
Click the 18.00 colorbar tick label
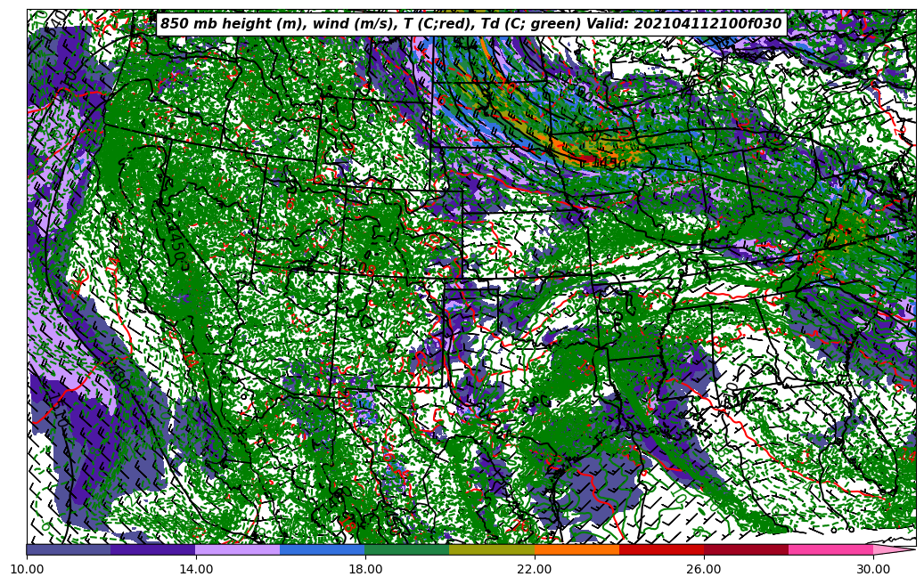(x=364, y=570)
